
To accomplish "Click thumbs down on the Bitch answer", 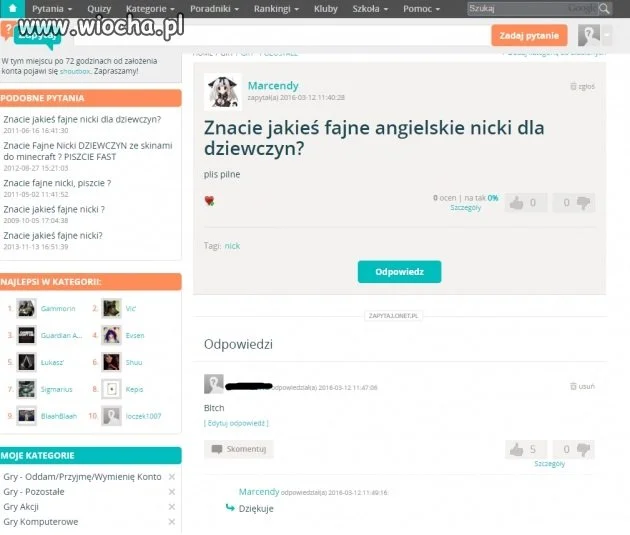I will point(583,449).
